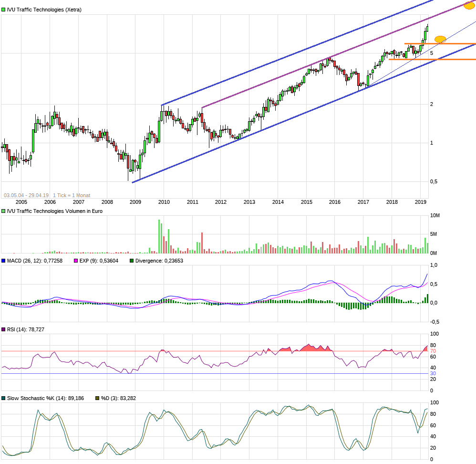Click the blue MACD legend square

click(x=4, y=261)
